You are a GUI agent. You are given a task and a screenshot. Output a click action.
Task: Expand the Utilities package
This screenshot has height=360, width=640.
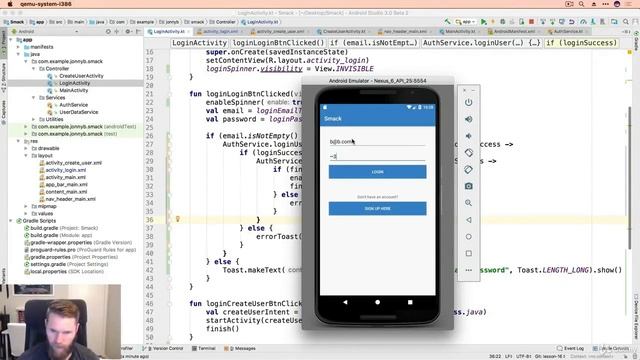tap(33, 119)
